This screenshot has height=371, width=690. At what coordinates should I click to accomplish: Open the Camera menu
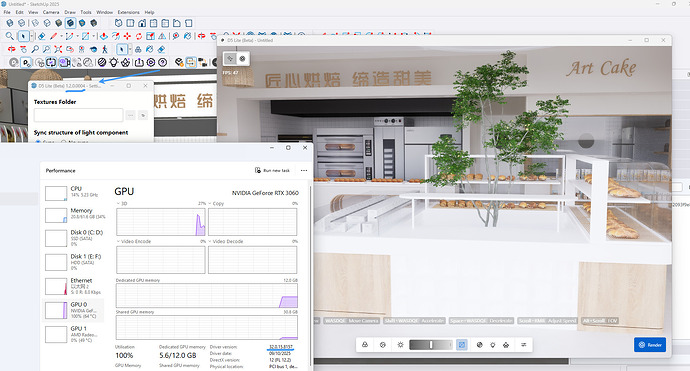[51, 12]
